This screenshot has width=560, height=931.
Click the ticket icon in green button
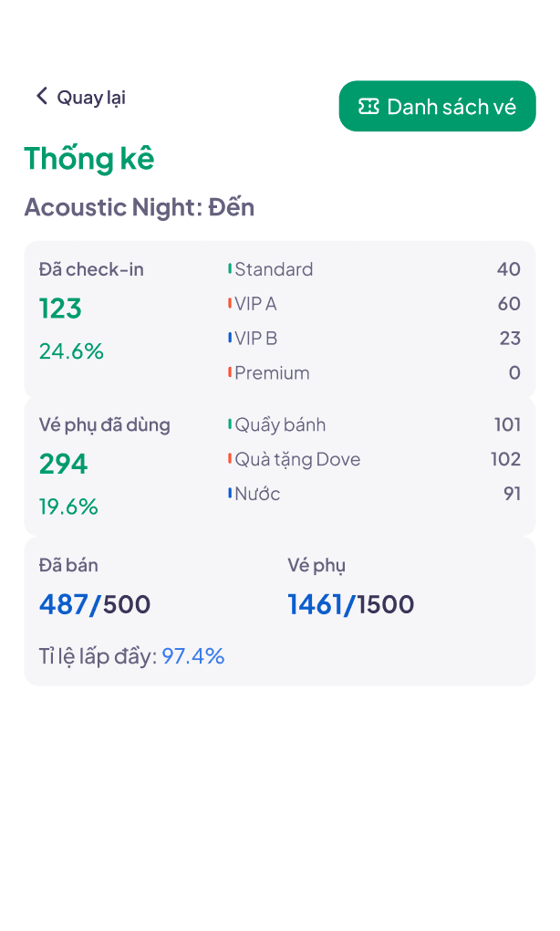pos(368,107)
